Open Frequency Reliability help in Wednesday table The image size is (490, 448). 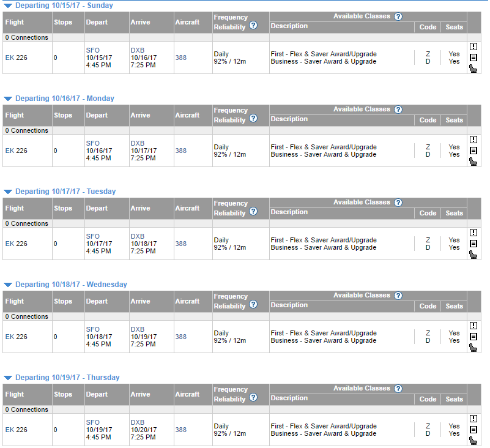coord(253,305)
